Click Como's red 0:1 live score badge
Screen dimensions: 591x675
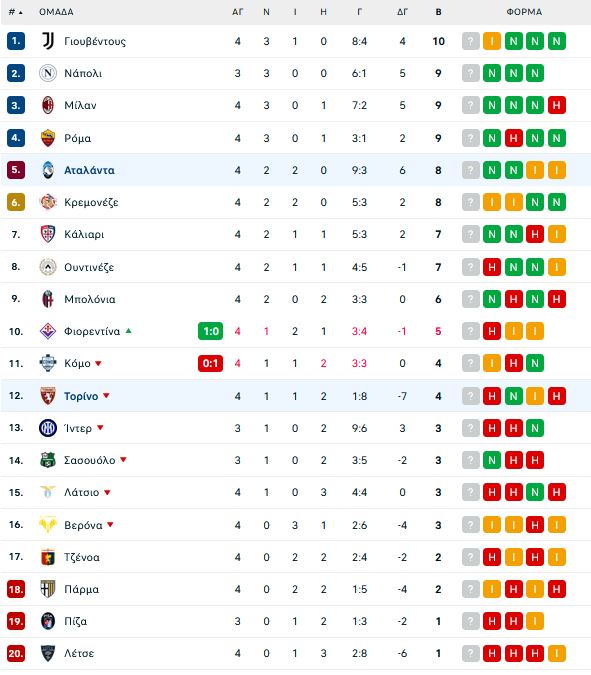tap(210, 363)
